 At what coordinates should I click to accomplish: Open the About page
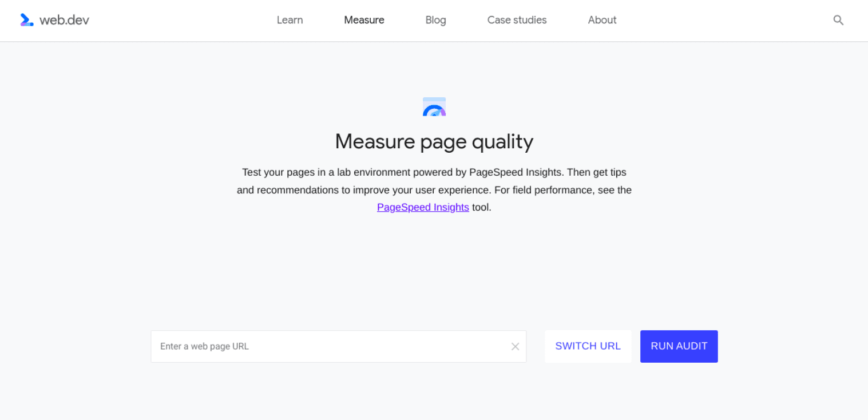tap(601, 19)
